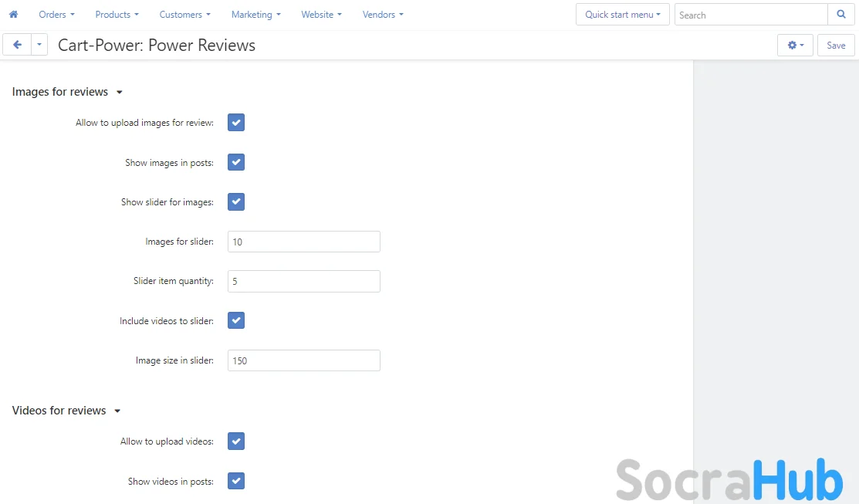Open the Products menu
This screenshot has width=859, height=504.
(x=117, y=15)
